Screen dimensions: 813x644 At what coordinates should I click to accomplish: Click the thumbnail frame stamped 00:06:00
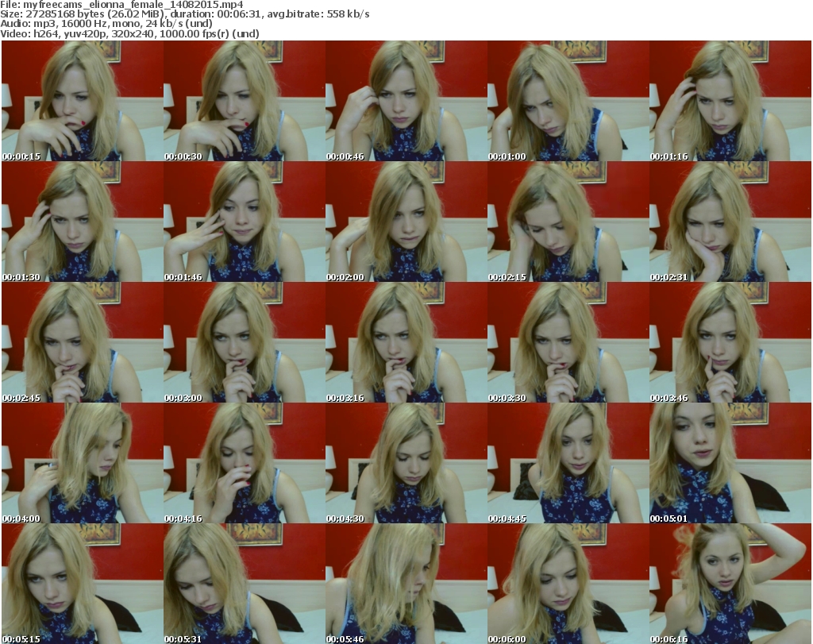tap(568, 584)
